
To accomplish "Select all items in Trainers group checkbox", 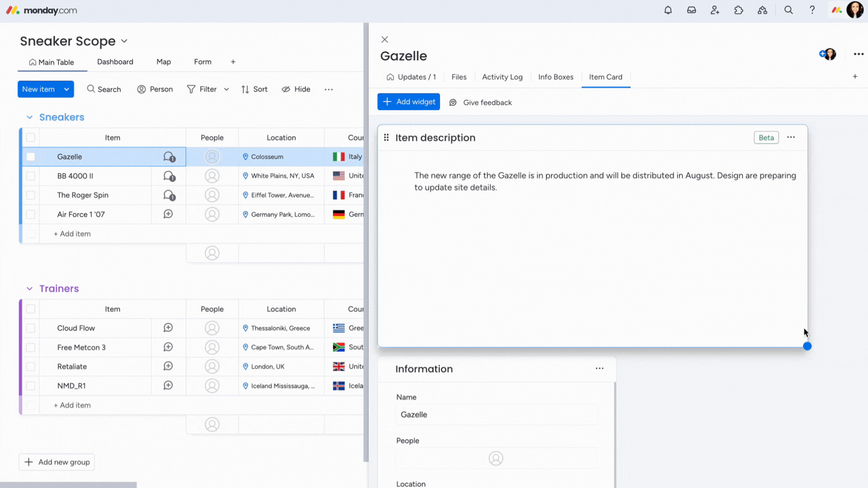I will [31, 309].
